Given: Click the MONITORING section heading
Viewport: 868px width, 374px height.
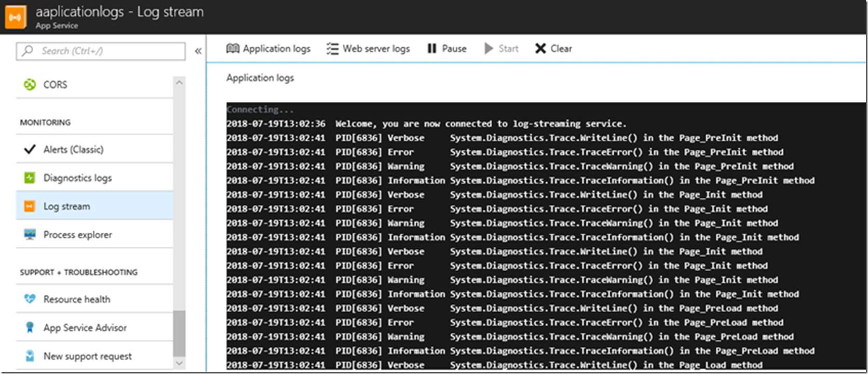Looking at the screenshot, I should coord(45,123).
